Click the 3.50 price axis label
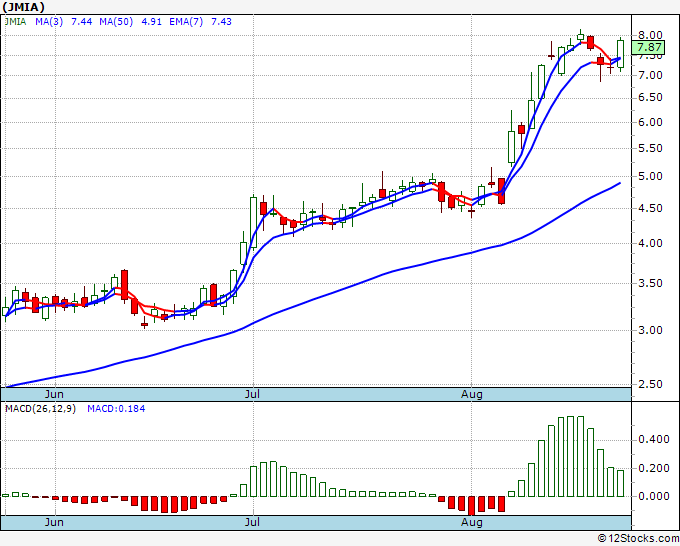The image size is (680, 546). [650, 284]
